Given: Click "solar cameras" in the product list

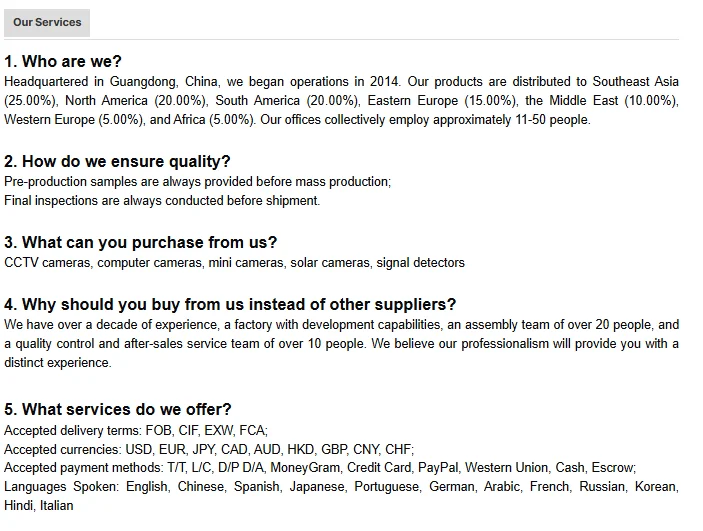Looking at the screenshot, I should [331, 262].
